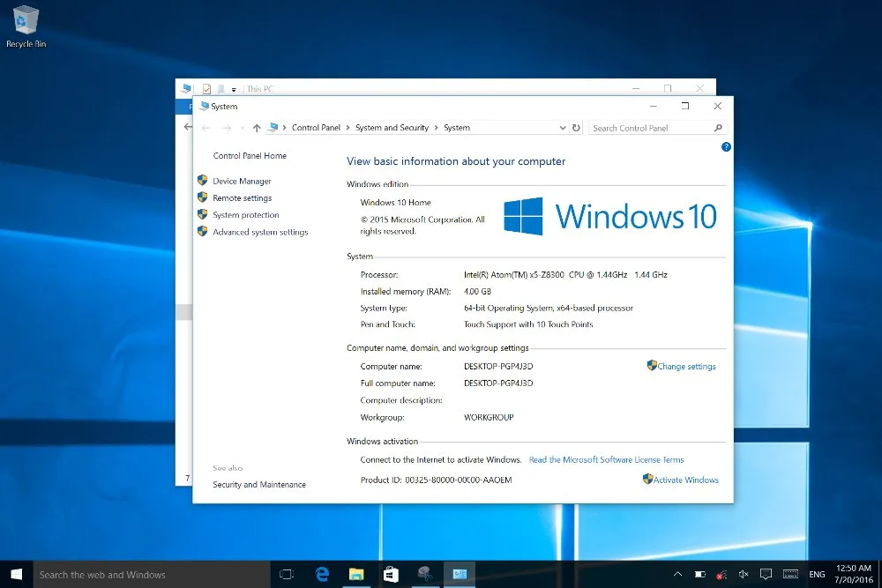Image resolution: width=882 pixels, height=588 pixels.
Task: Open Device Manager link
Action: click(x=242, y=181)
